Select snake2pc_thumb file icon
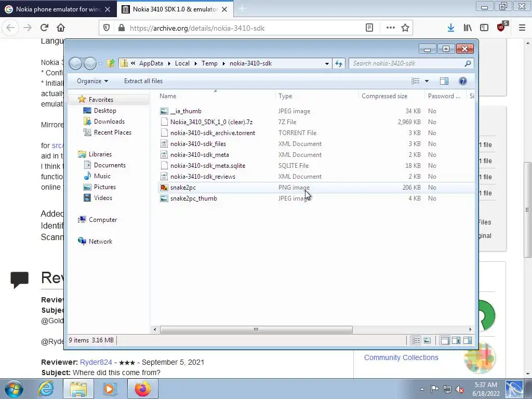This screenshot has height=399, width=532. [x=164, y=198]
